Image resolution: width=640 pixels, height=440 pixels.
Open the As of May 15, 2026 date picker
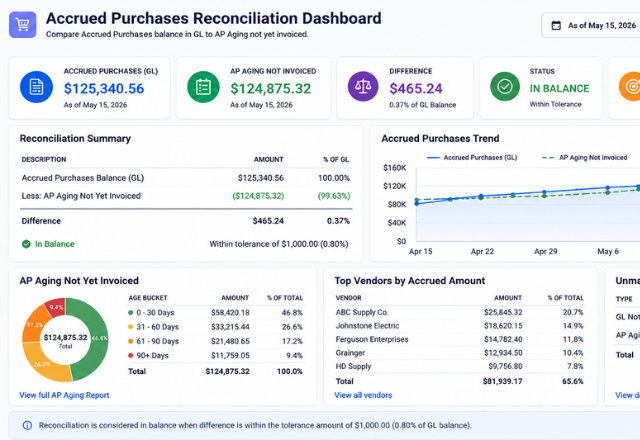coord(591,25)
